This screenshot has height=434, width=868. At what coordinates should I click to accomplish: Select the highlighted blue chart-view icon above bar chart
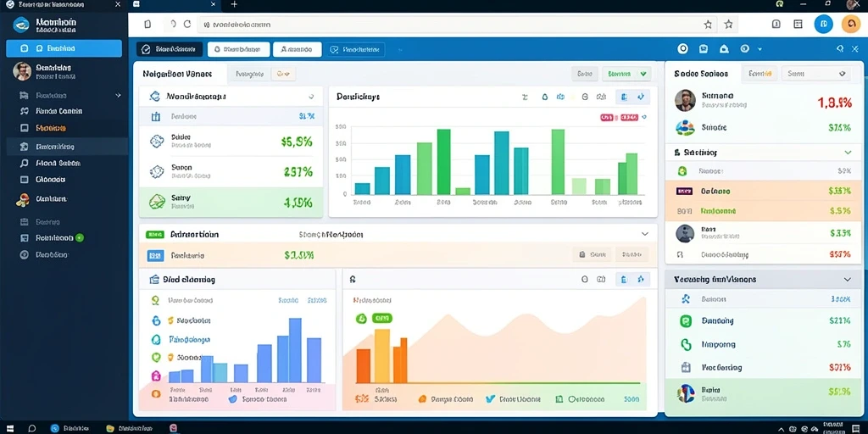[x=624, y=97]
